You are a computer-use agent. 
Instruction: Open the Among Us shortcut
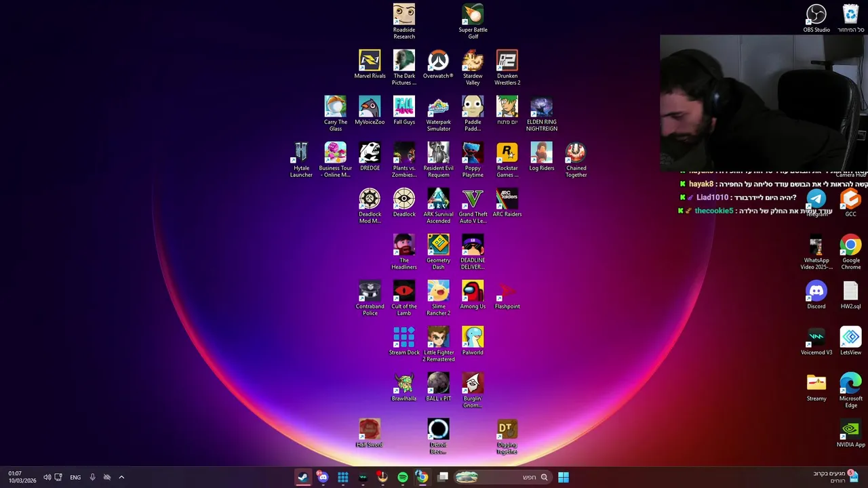pyautogui.click(x=473, y=295)
